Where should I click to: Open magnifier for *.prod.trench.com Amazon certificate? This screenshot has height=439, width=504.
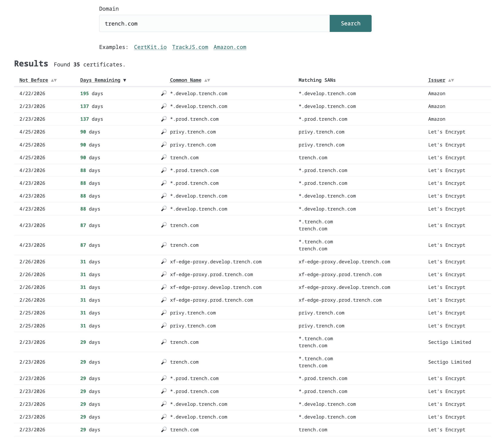click(x=164, y=119)
